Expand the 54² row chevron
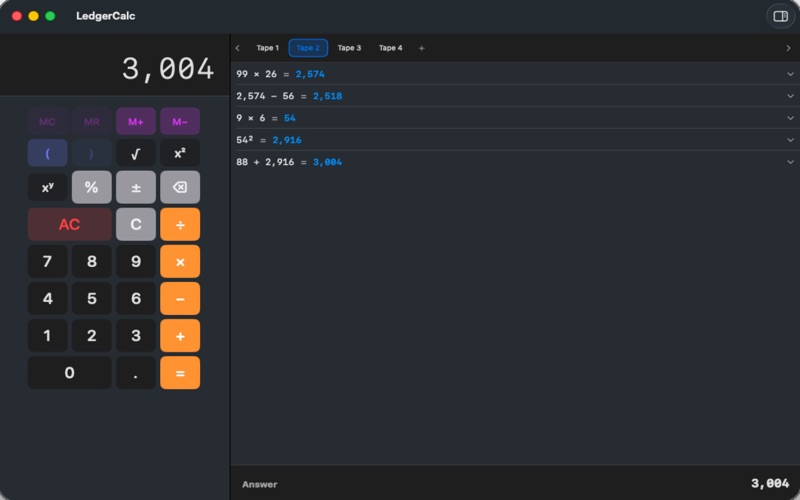This screenshot has width=800, height=500. pos(790,140)
